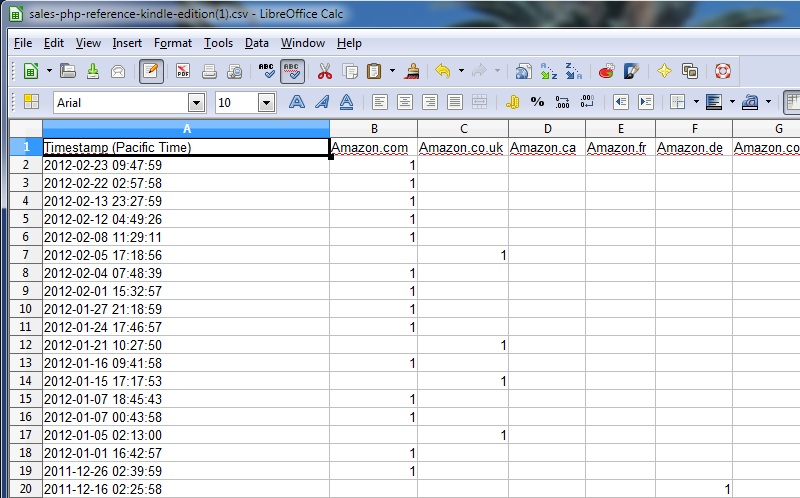800x498 pixels.
Task: Expand the Font Color dropdown
Action: 768,102
